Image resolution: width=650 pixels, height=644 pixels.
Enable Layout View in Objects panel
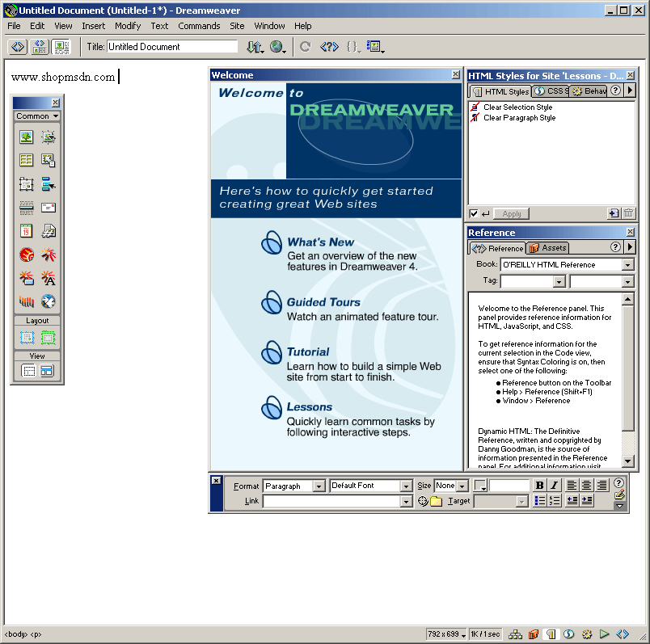click(x=47, y=371)
